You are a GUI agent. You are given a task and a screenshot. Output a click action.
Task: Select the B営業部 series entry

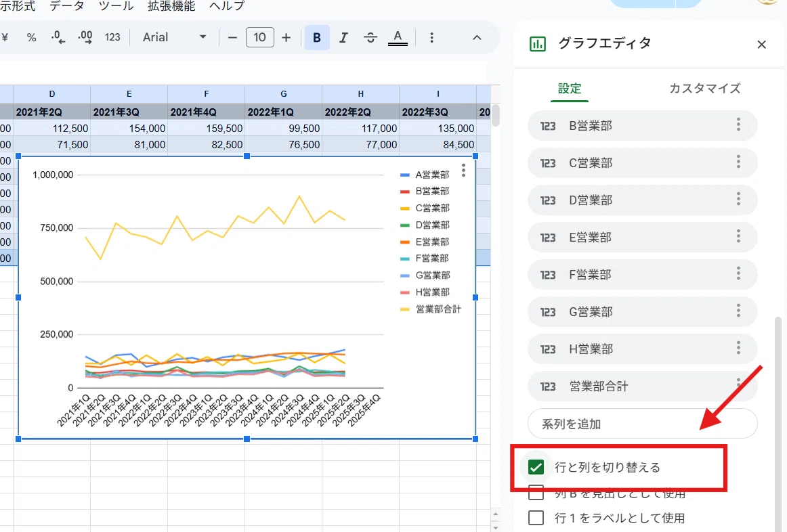coord(642,125)
